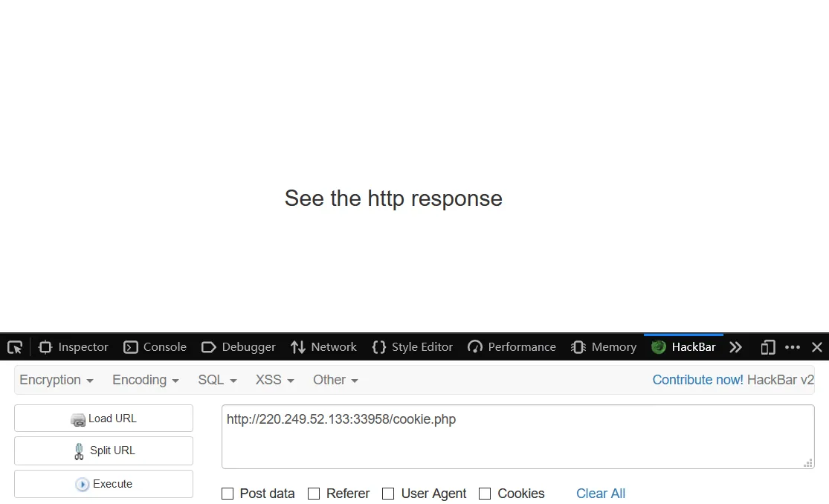
Task: Enable the Cookies checkbox
Action: point(484,494)
